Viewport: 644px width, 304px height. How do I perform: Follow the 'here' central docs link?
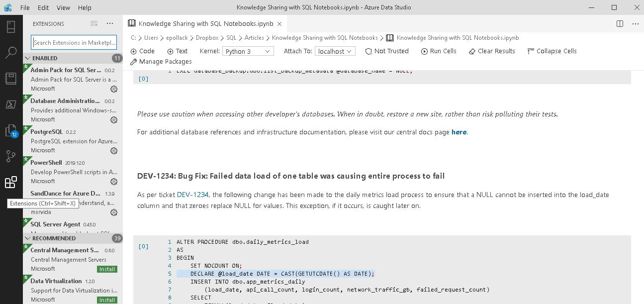click(x=459, y=132)
